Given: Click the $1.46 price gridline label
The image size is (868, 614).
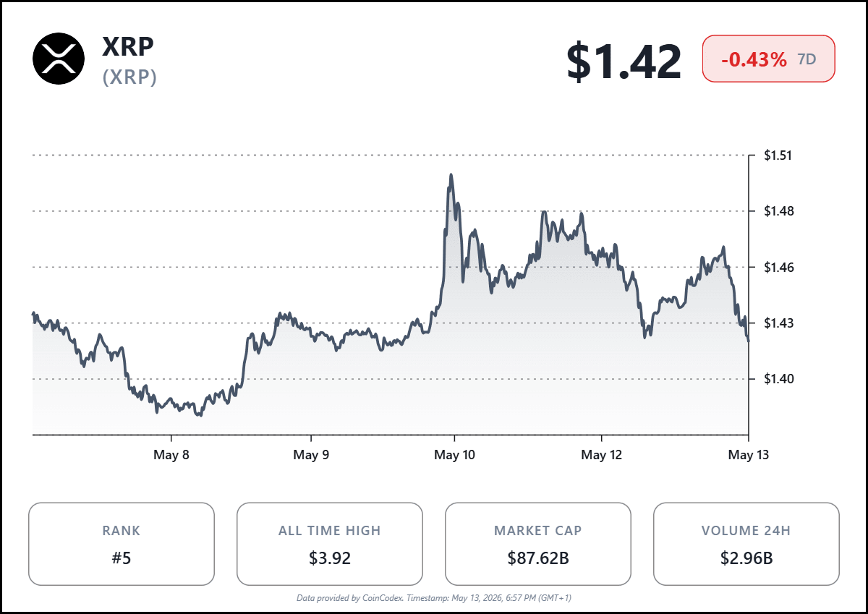Looking at the screenshot, I should [778, 268].
